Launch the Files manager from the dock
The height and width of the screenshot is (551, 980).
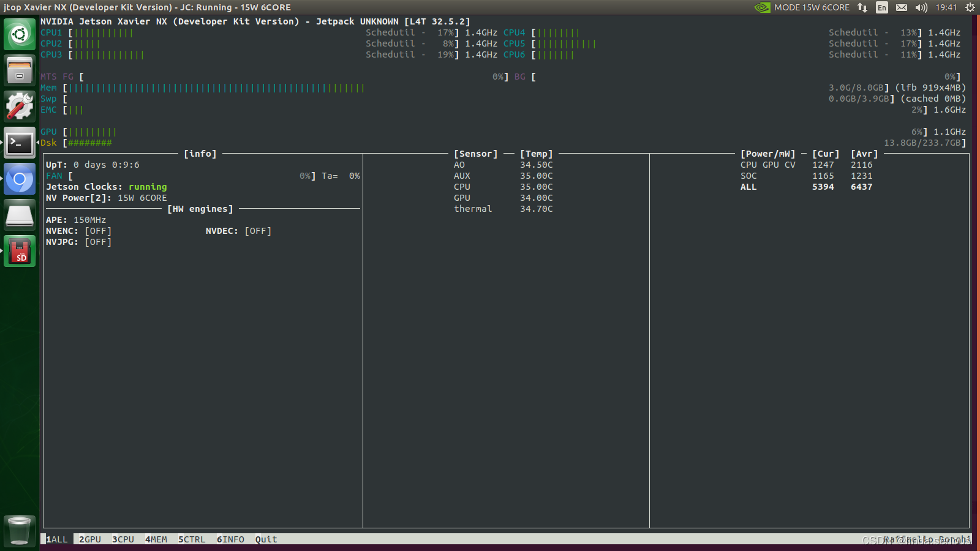point(20,70)
